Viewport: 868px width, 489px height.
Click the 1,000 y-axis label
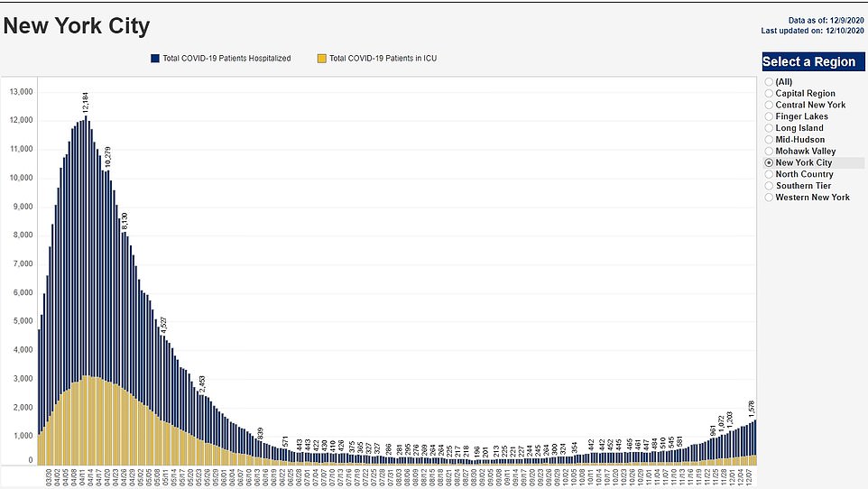(23, 436)
